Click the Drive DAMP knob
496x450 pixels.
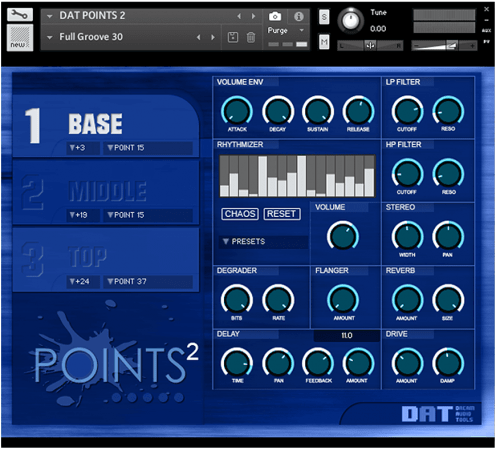click(448, 363)
